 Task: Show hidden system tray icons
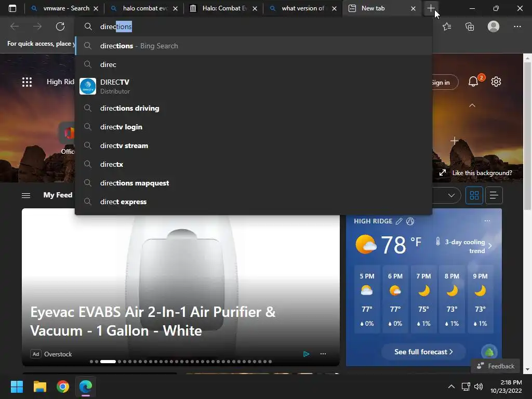(451, 387)
